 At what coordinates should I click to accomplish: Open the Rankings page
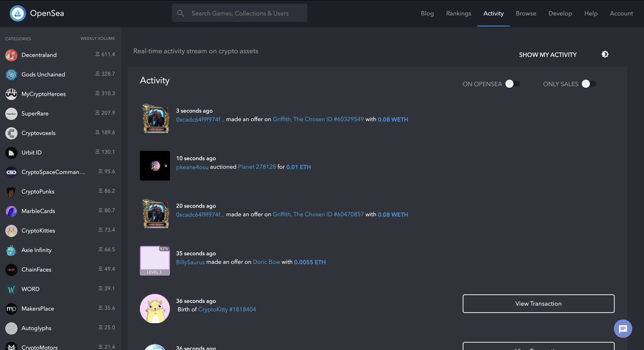coord(458,13)
